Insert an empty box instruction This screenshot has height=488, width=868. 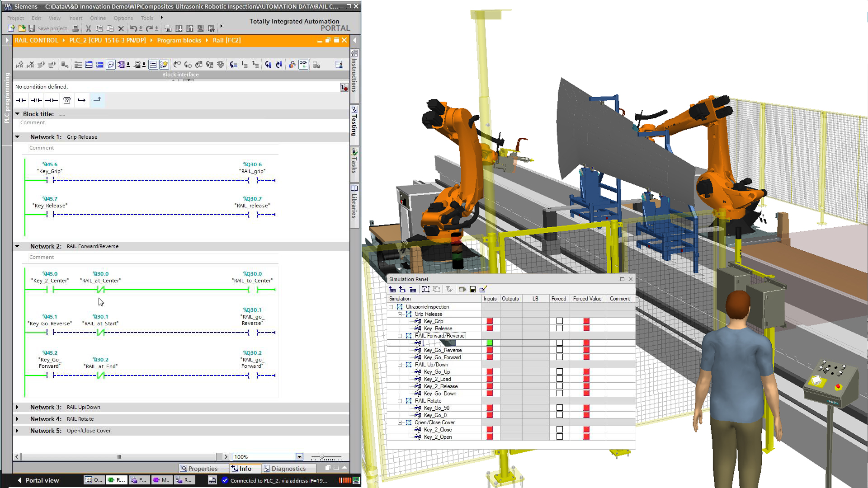coord(66,100)
